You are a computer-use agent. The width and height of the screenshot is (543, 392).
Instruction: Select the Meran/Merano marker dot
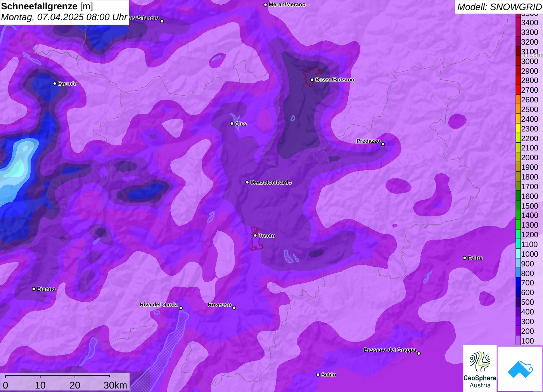[265, 5]
